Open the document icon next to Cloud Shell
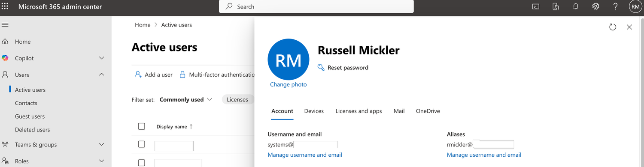 (556, 6)
